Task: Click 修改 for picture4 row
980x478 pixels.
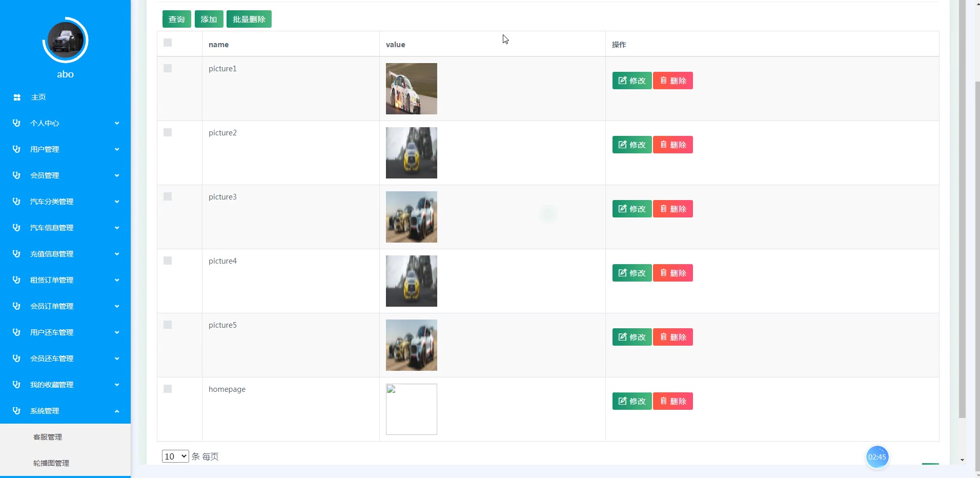Action: pyautogui.click(x=632, y=273)
